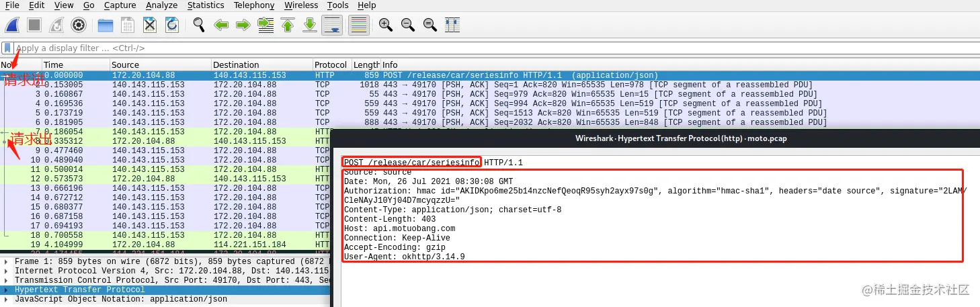
Task: Select packet 3 at time 0.160867
Action: pos(489,94)
